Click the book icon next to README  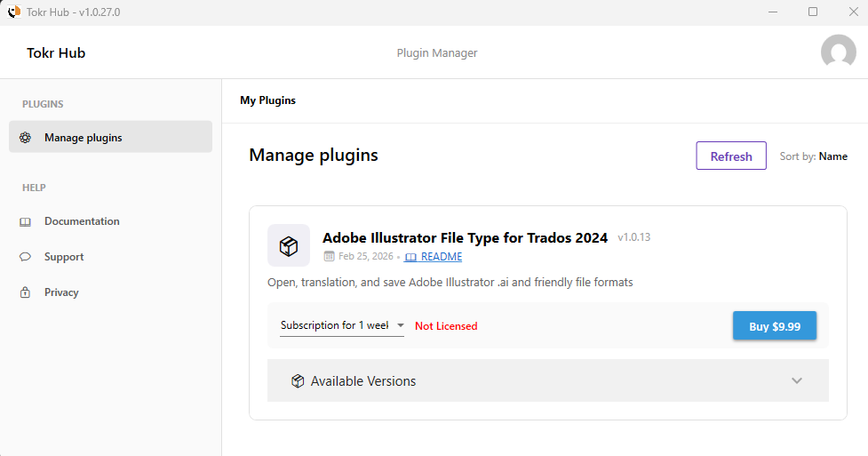coord(410,257)
